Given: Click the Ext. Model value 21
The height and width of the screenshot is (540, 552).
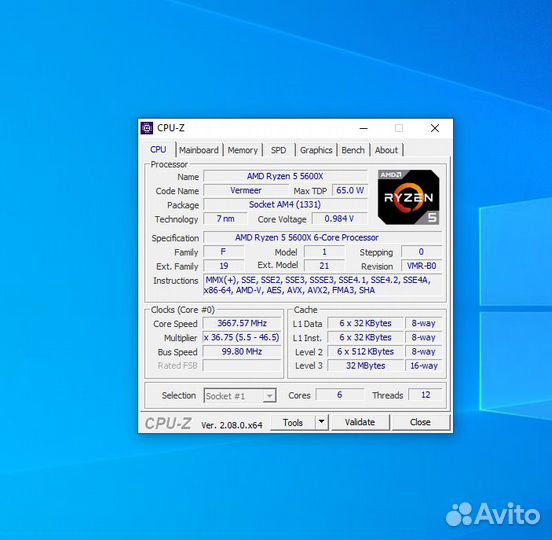Looking at the screenshot, I should [324, 266].
